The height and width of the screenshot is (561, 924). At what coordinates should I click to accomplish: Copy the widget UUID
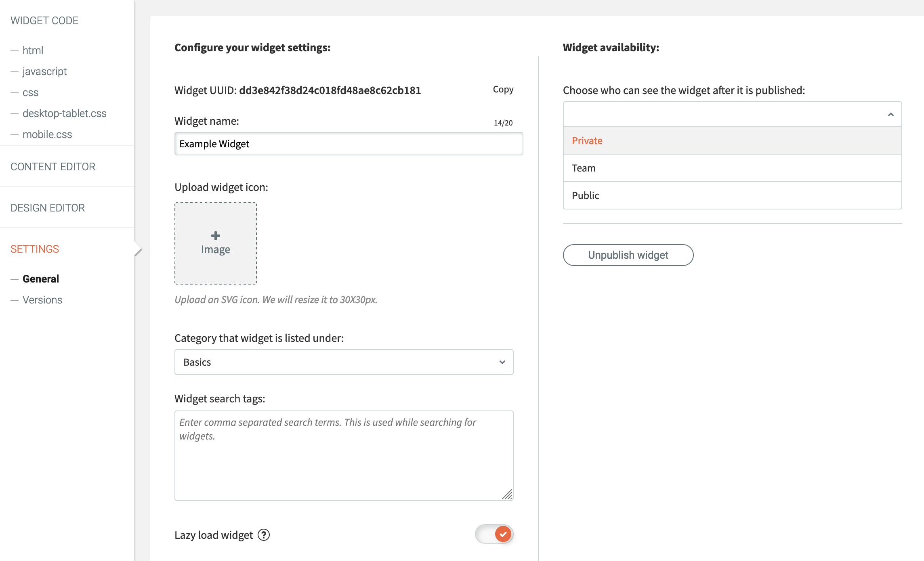[x=503, y=89]
